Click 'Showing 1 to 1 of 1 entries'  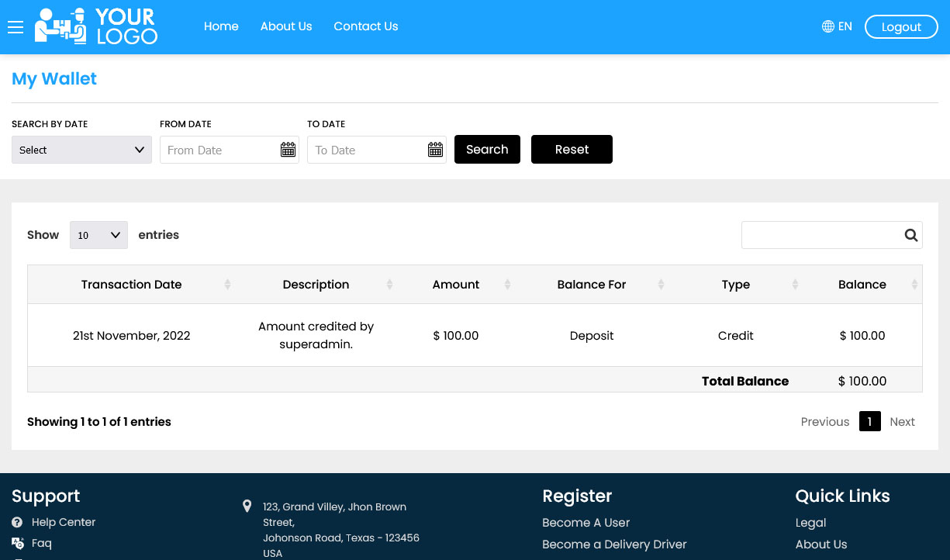tap(99, 422)
